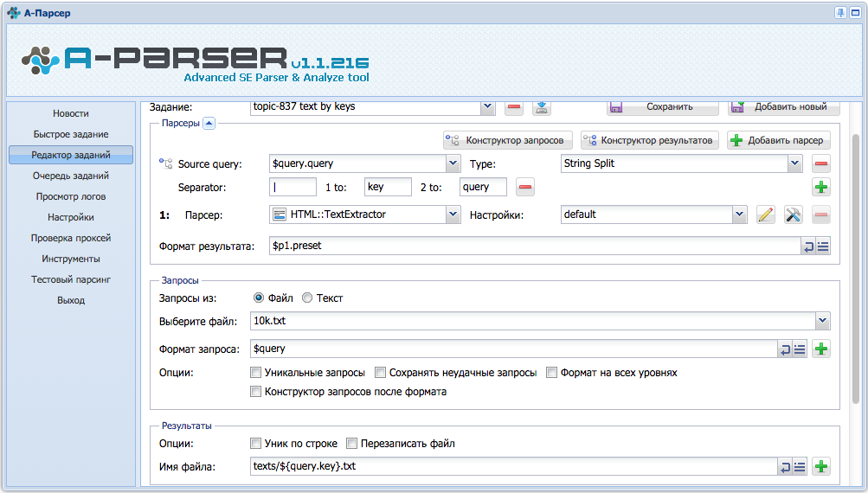The image size is (868, 493).
Task: Open the Парсер HTML::TextExtractor dropdown
Action: coord(453,214)
